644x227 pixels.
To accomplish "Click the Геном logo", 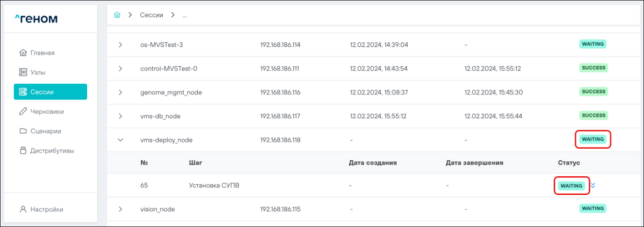I will coord(36,19).
